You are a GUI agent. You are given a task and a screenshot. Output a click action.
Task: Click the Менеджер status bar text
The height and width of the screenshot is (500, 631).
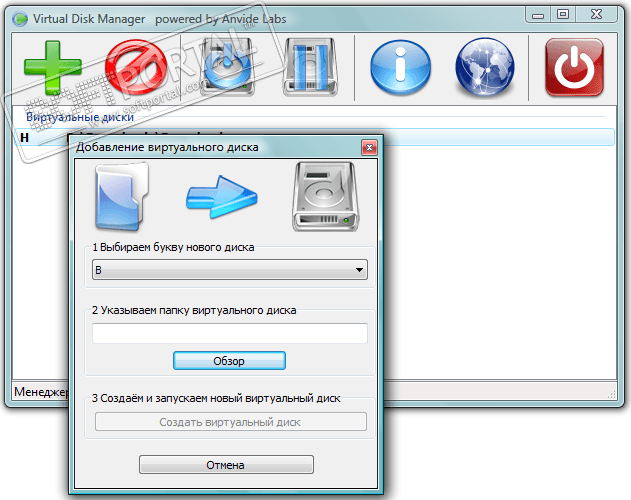[41, 392]
